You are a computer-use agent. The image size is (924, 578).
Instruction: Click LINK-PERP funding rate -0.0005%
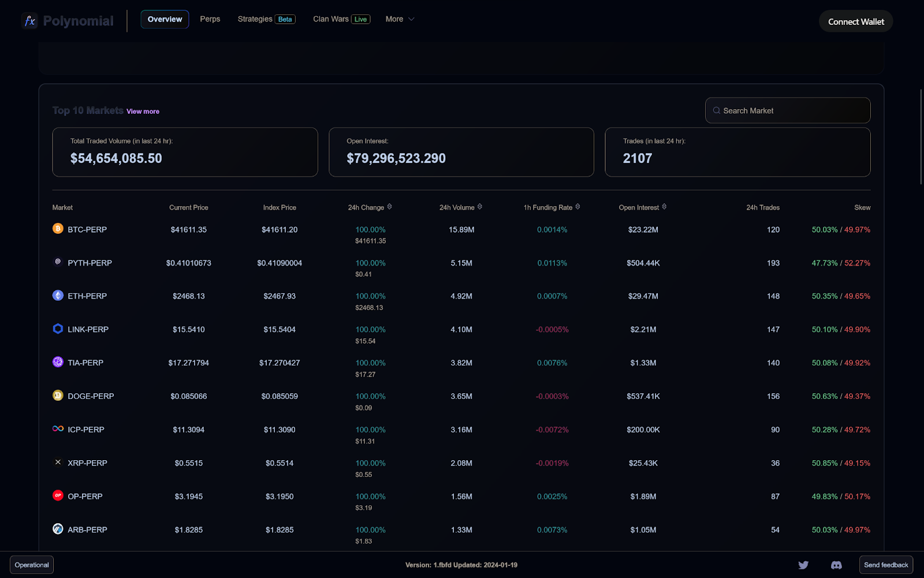552,330
